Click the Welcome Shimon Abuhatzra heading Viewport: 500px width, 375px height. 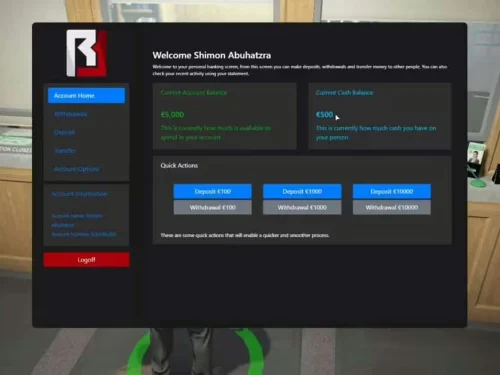click(212, 55)
